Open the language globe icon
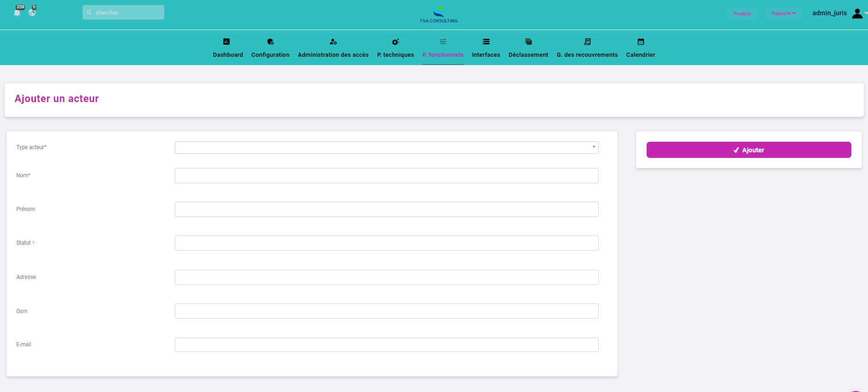 click(x=32, y=12)
